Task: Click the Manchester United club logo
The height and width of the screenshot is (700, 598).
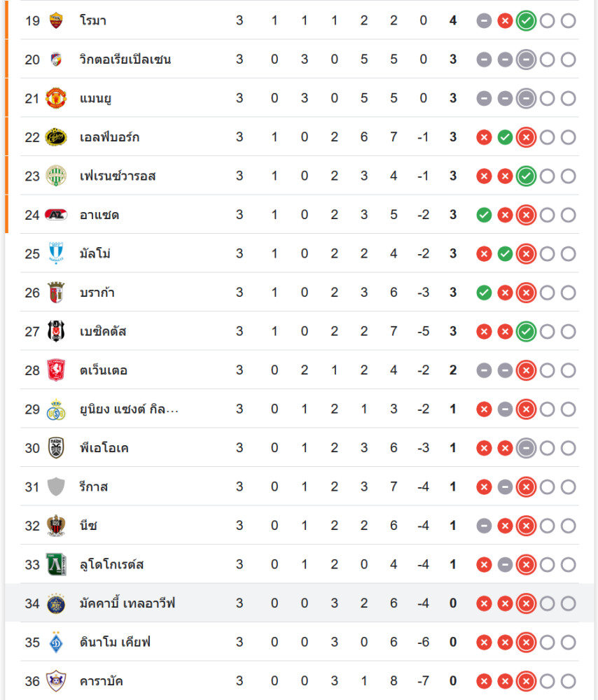Action: 55,98
